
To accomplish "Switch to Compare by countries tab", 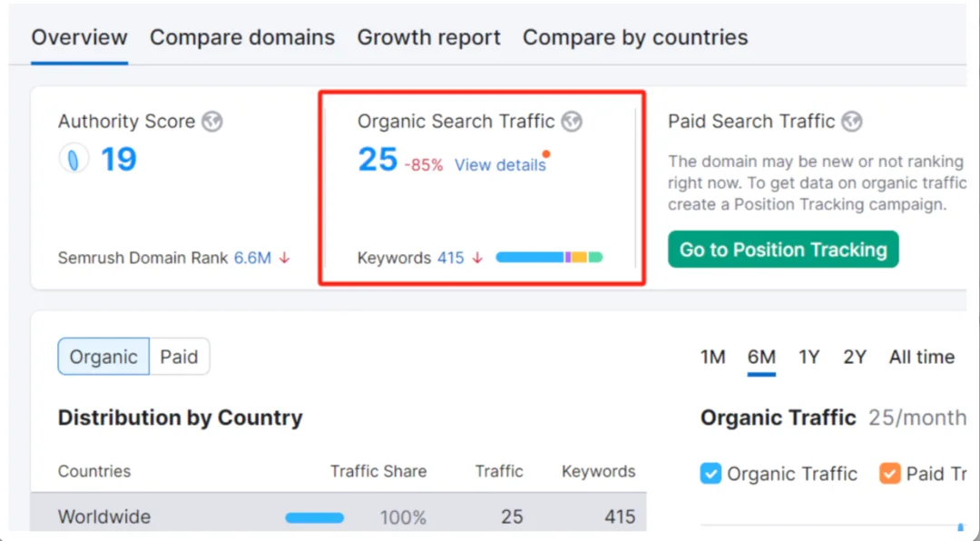I will [635, 38].
